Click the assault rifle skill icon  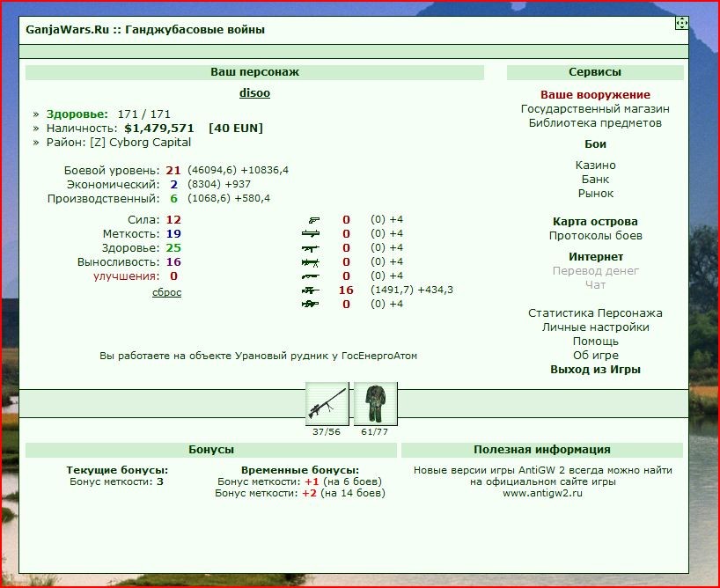point(311,248)
